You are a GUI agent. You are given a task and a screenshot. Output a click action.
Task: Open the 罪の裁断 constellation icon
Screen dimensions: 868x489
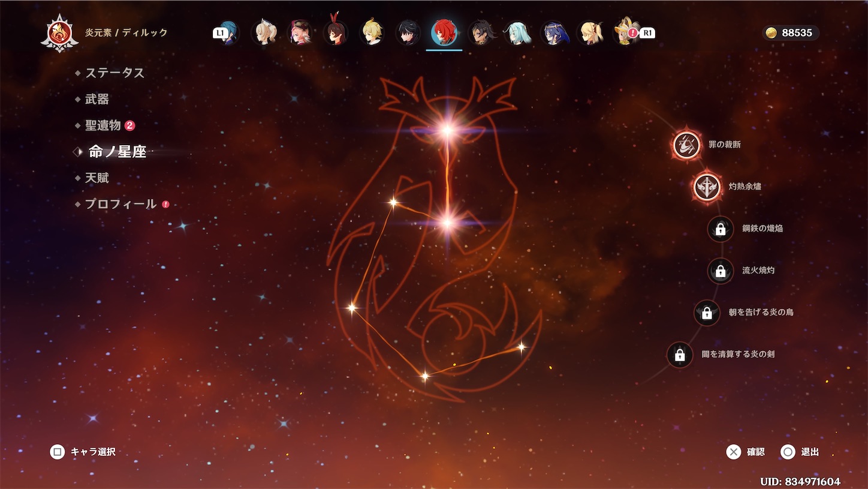687,145
